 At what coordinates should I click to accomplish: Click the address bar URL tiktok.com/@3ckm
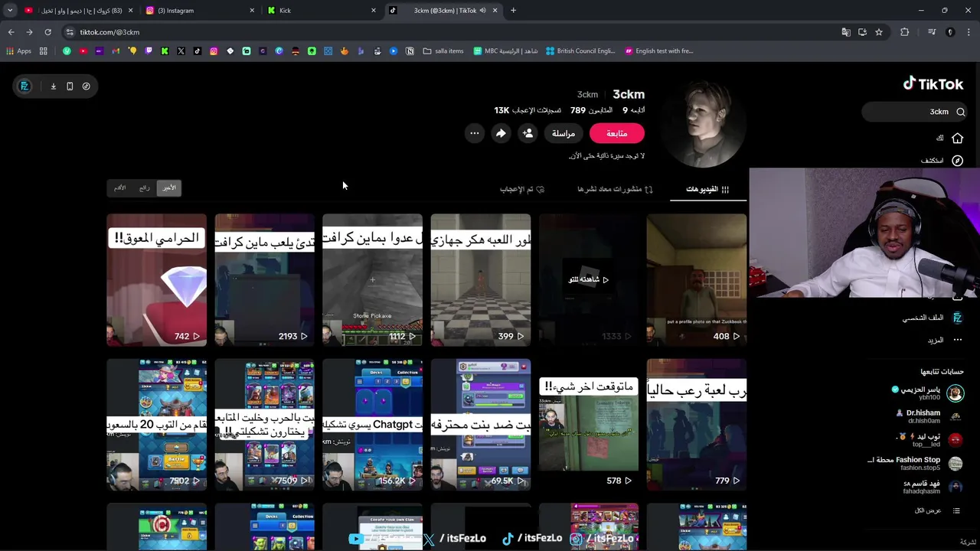(x=109, y=32)
